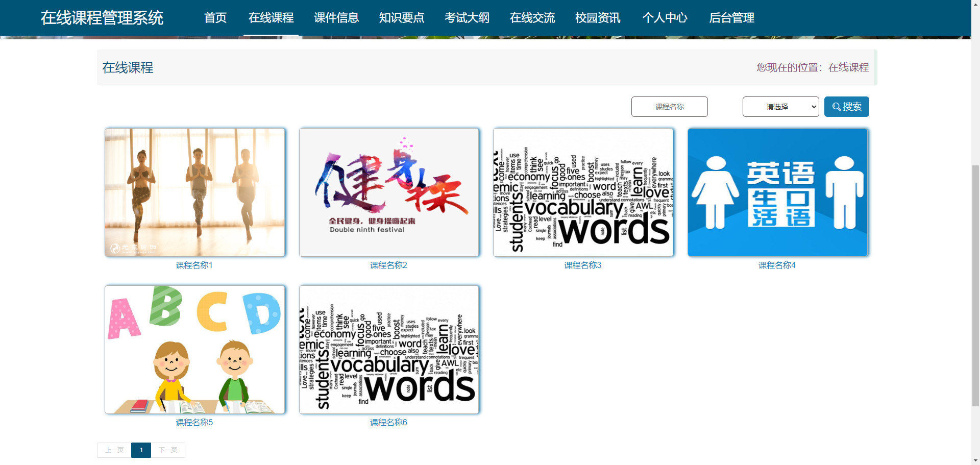
Task: Focus the 课程名称 search input field
Action: click(669, 107)
